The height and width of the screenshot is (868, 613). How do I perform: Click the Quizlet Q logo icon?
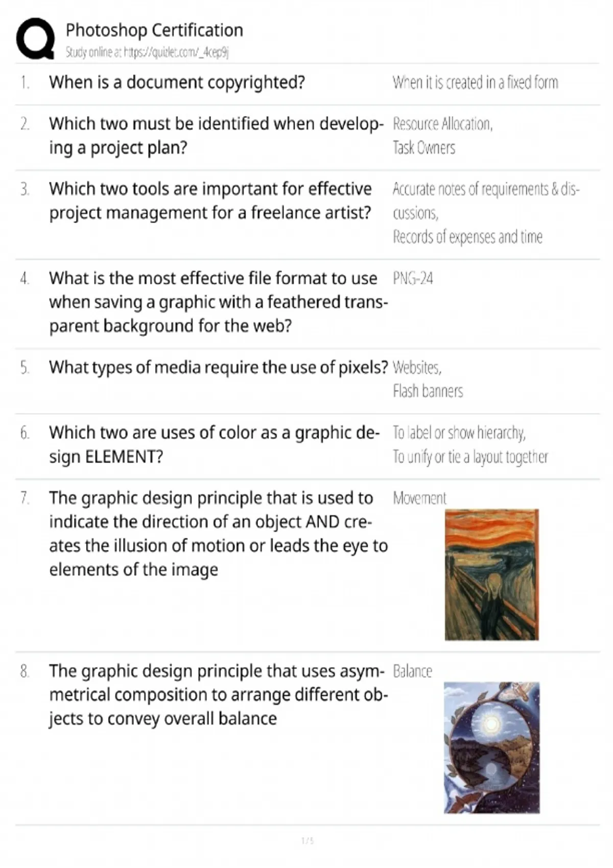[36, 39]
